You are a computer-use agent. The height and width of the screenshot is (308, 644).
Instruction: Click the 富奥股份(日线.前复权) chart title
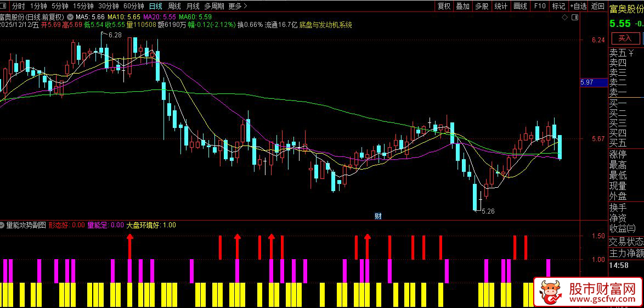[32, 17]
